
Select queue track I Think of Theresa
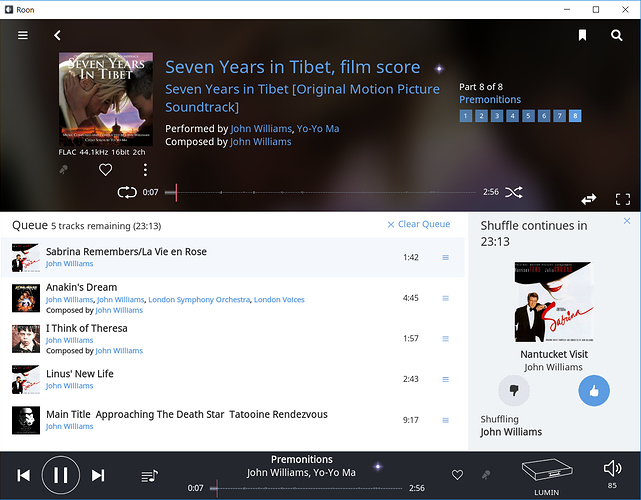[232, 339]
